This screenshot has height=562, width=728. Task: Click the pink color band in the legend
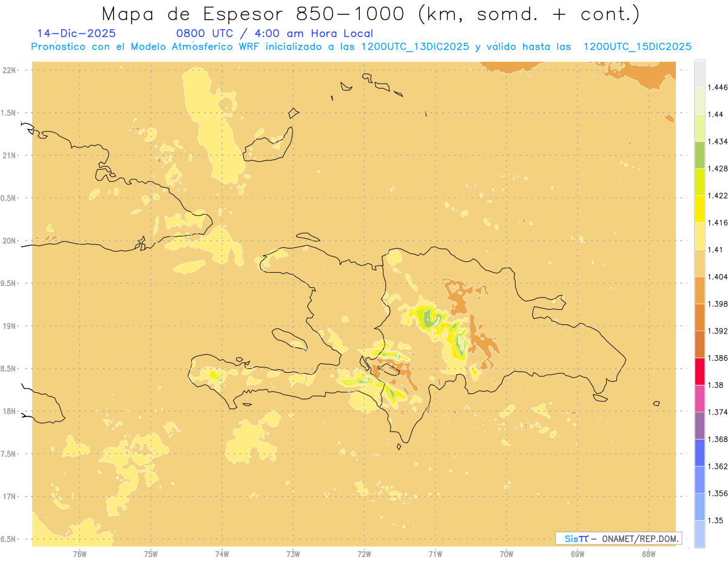[x=699, y=398]
